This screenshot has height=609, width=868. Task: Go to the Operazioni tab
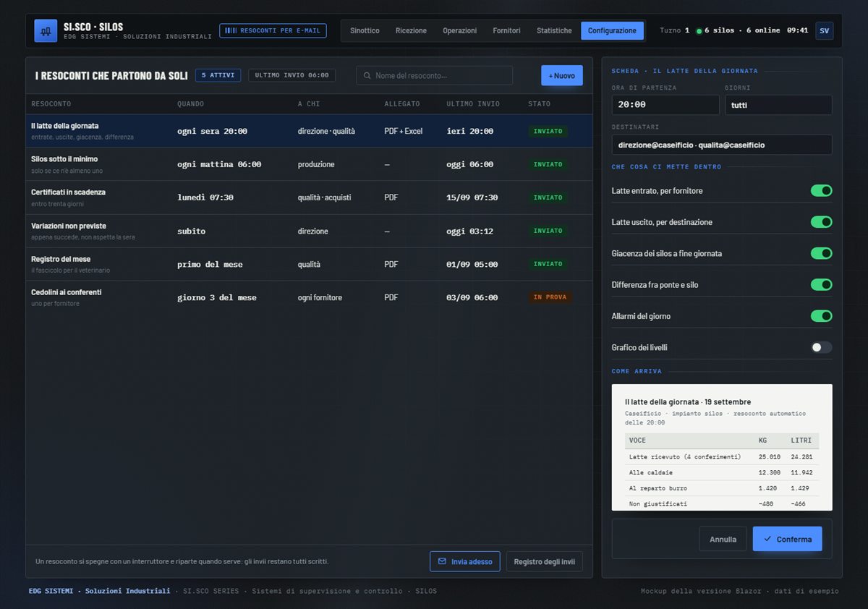tap(460, 30)
